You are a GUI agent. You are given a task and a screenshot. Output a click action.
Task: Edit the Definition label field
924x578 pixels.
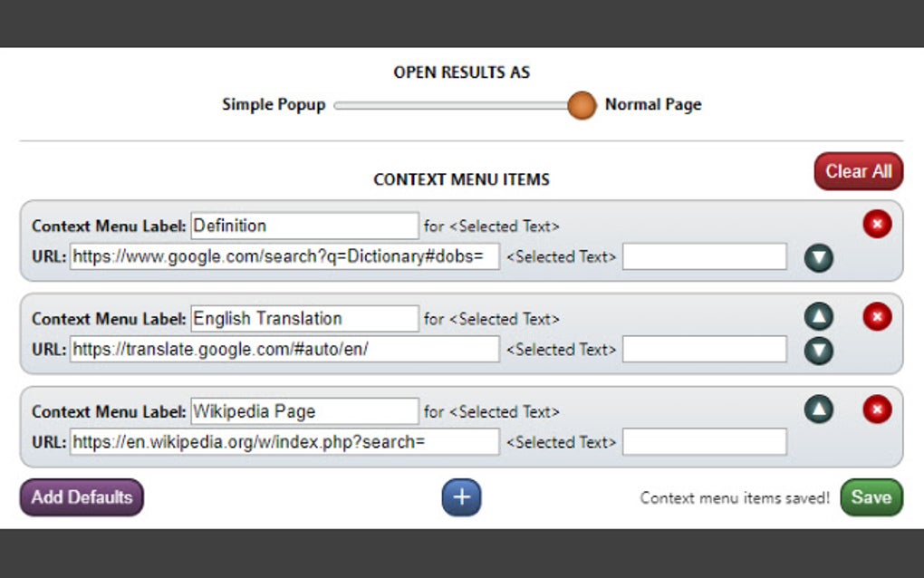303,225
